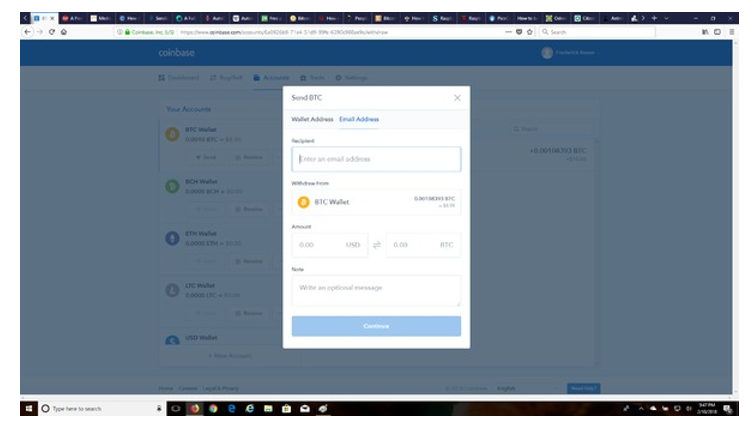Click Receive under BCH Wallet

[x=248, y=209]
